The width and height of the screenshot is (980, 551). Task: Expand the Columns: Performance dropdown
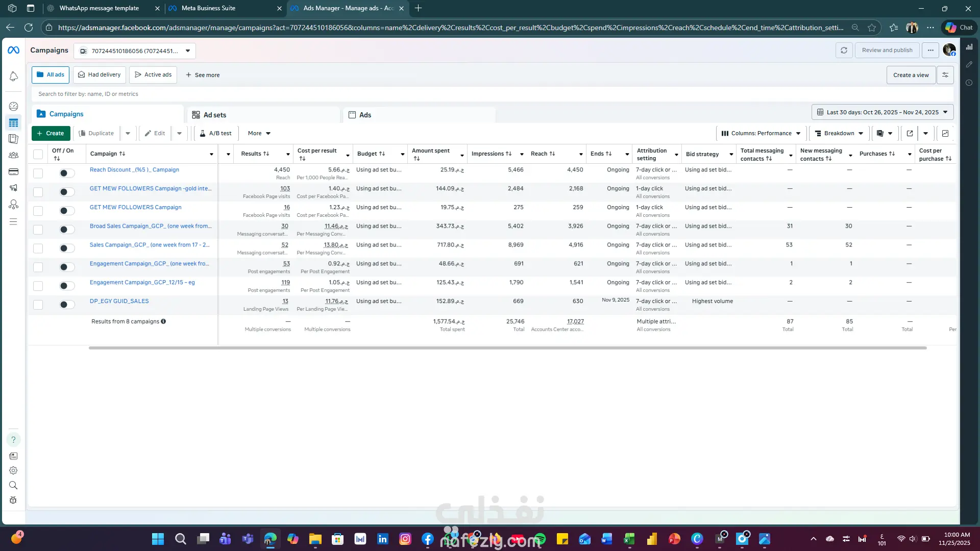761,133
